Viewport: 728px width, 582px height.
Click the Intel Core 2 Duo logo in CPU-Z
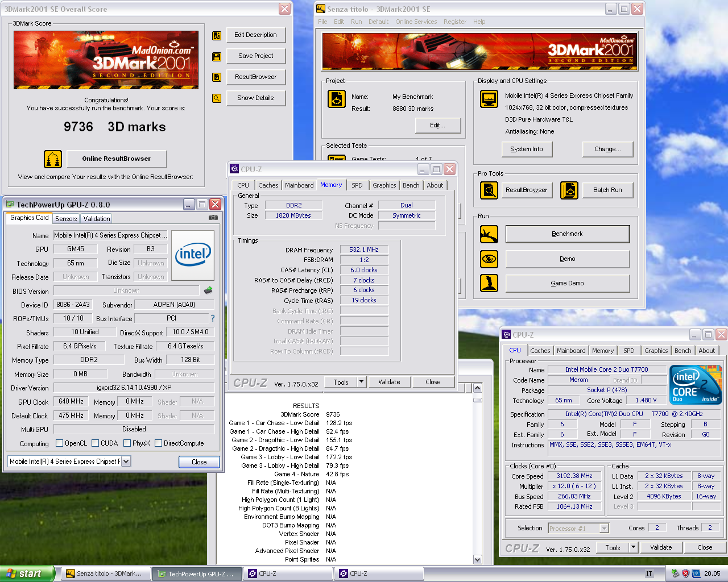coord(696,385)
